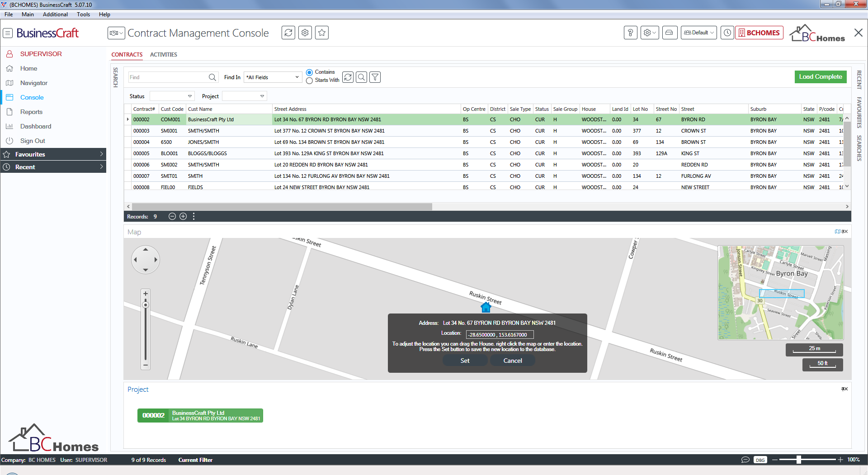Screen dimensions: 868x475
Task: Open the Find In All Fields dropdown
Action: pos(273,77)
